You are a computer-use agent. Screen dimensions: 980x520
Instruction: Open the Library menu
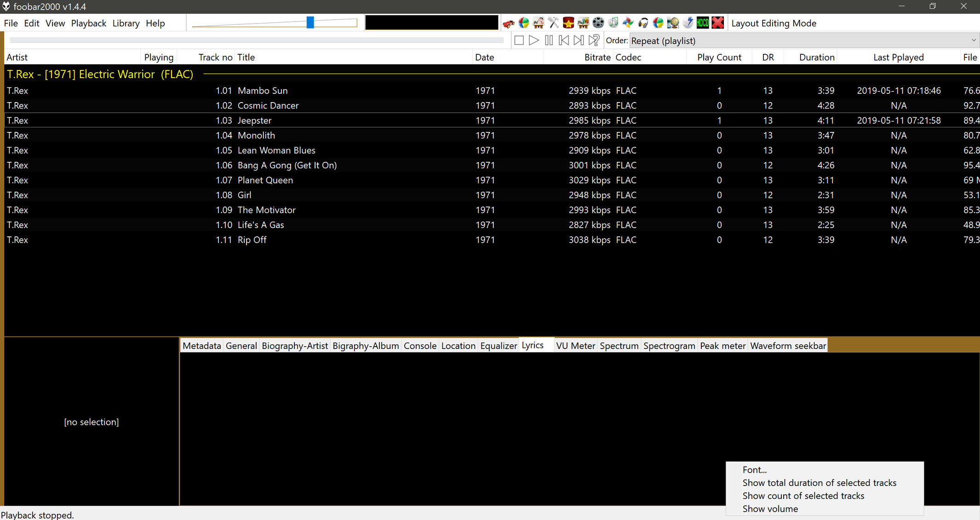(126, 23)
